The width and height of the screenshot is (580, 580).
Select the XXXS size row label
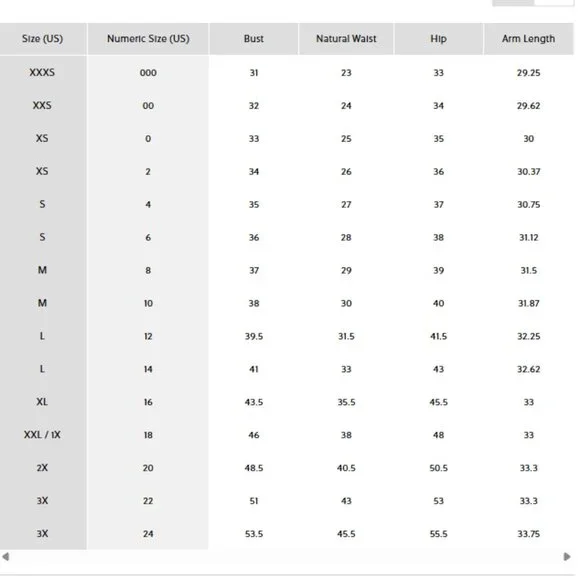click(x=42, y=72)
